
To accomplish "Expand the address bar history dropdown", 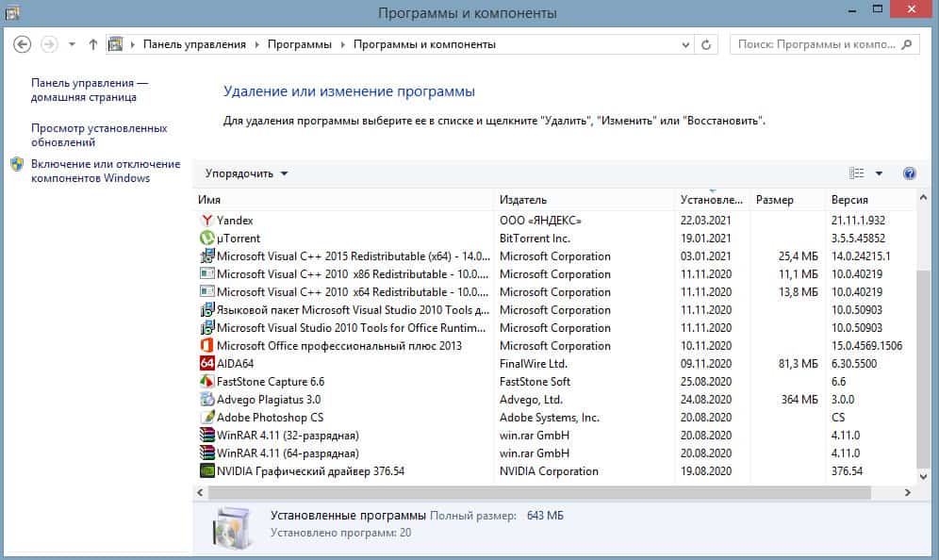I will [684, 44].
